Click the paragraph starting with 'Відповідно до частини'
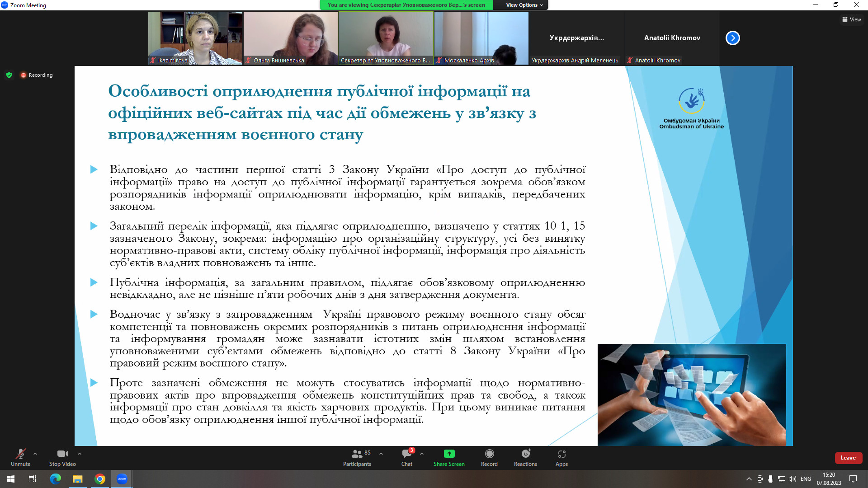868x488 pixels. [347, 188]
